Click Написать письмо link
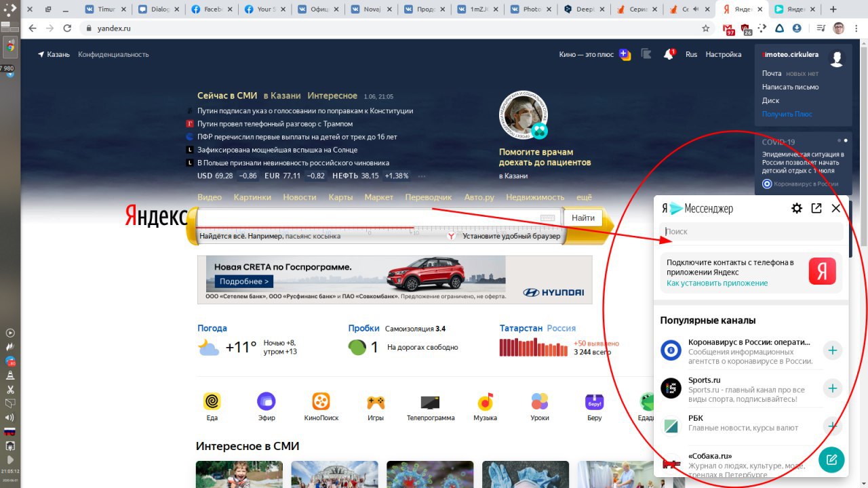 pos(790,87)
